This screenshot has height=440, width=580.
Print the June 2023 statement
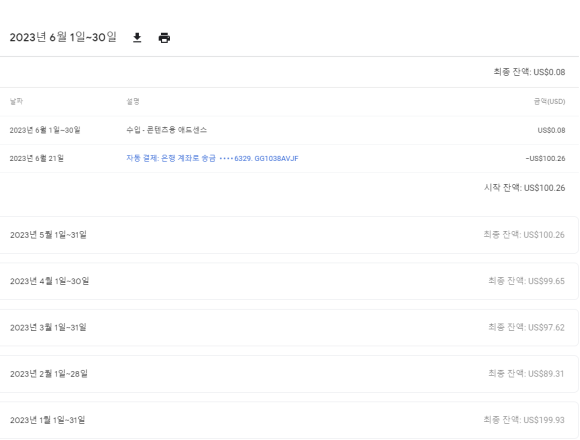point(164,38)
